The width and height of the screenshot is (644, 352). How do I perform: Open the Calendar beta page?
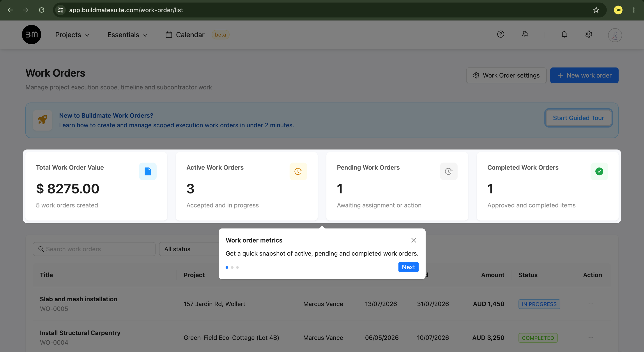coord(185,35)
